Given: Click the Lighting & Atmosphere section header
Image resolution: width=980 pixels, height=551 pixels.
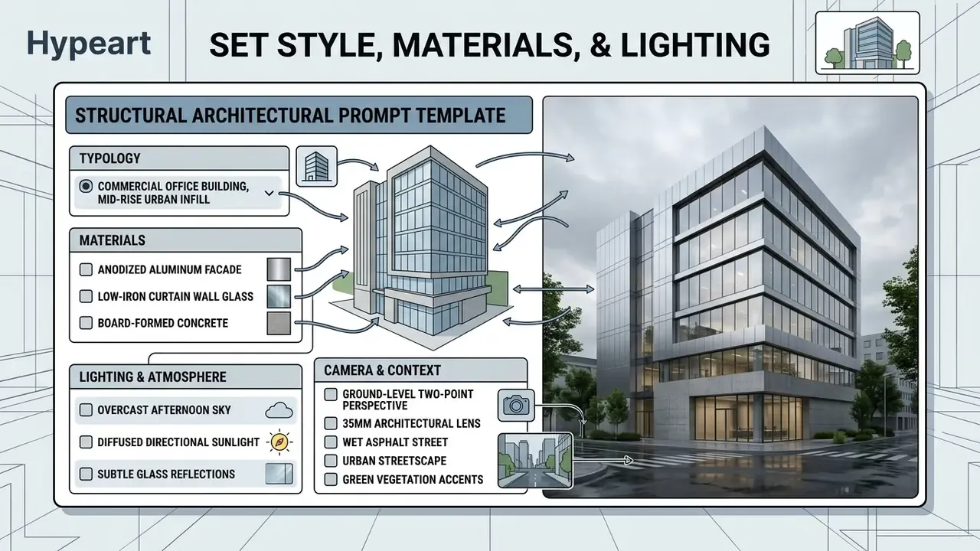Looking at the screenshot, I should 185,377.
